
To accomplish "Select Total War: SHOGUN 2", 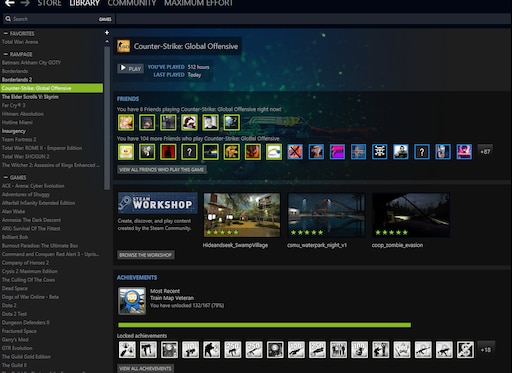I will (x=26, y=156).
